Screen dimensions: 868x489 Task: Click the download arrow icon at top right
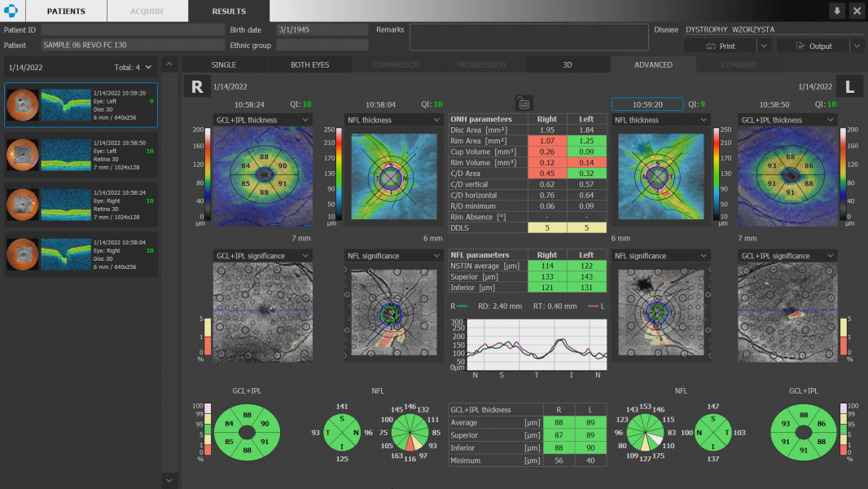tap(837, 11)
